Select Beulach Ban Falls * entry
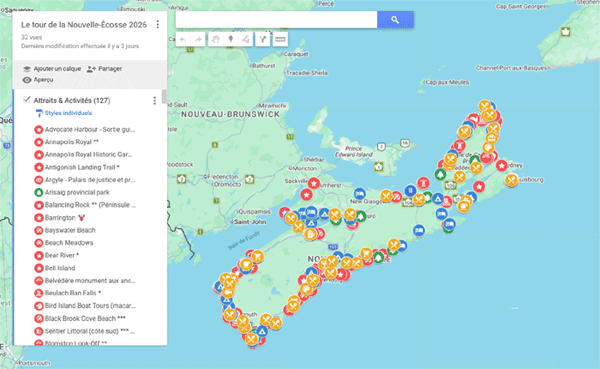Viewport: 600px width, 369px height. [x=73, y=293]
